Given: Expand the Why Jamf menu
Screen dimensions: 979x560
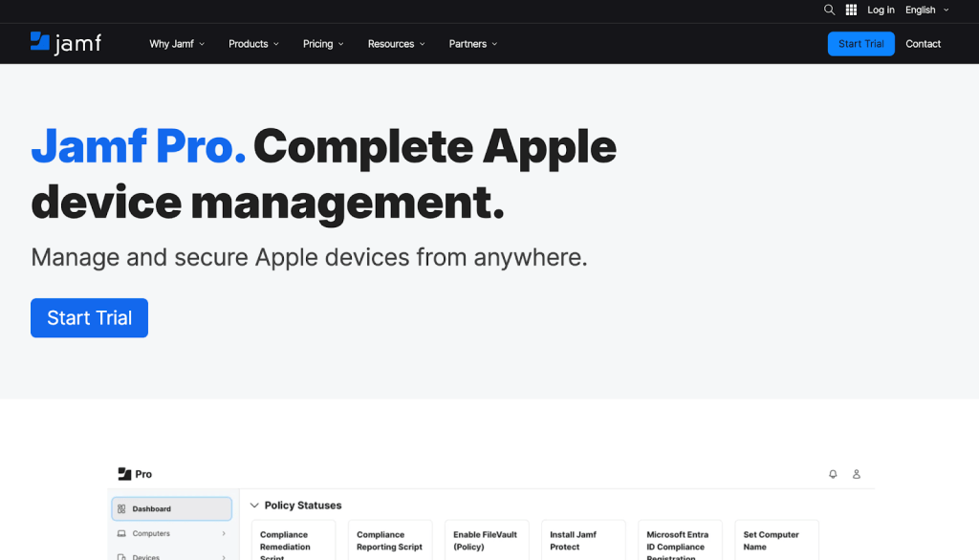Looking at the screenshot, I should 177,44.
